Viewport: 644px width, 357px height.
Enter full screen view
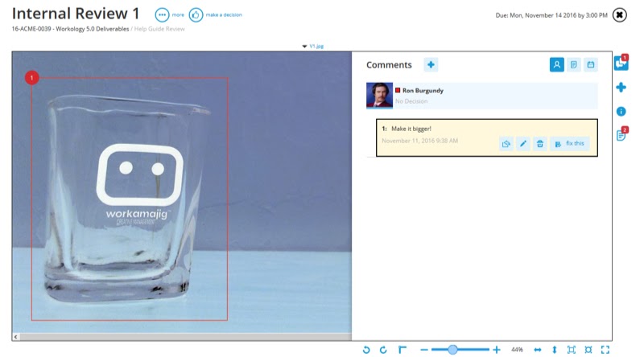coord(605,350)
